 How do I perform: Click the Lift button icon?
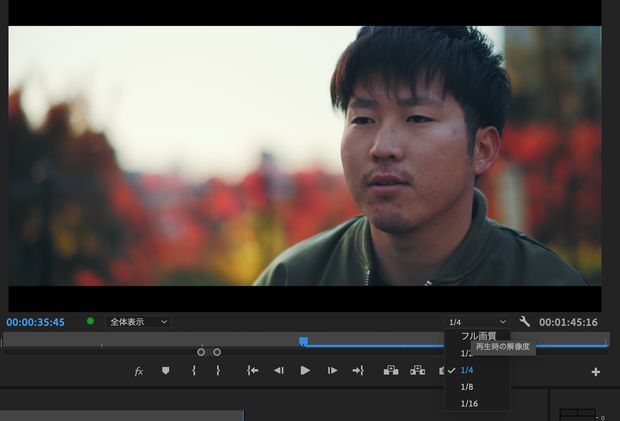[392, 371]
